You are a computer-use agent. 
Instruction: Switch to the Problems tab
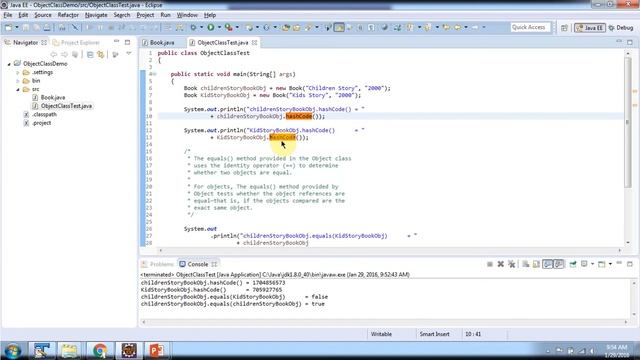(x=158, y=264)
